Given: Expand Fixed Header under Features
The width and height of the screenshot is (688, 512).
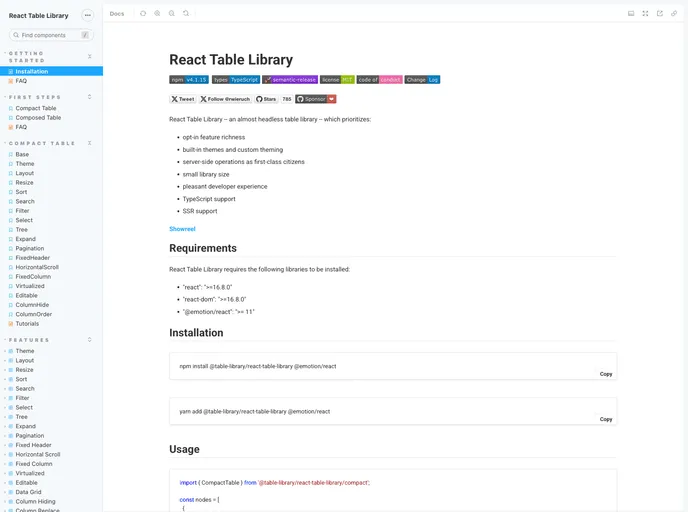Looking at the screenshot, I should pos(33,445).
